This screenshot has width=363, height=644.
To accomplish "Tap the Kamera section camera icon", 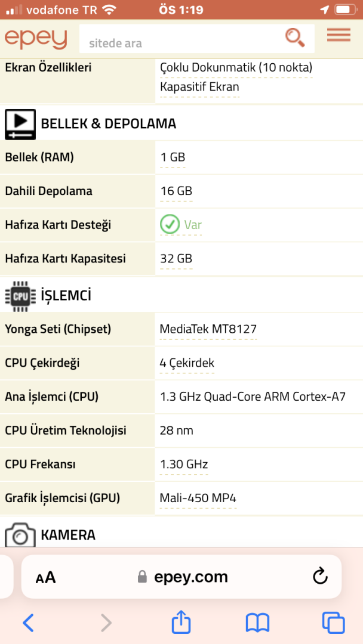I will pyautogui.click(x=20, y=535).
